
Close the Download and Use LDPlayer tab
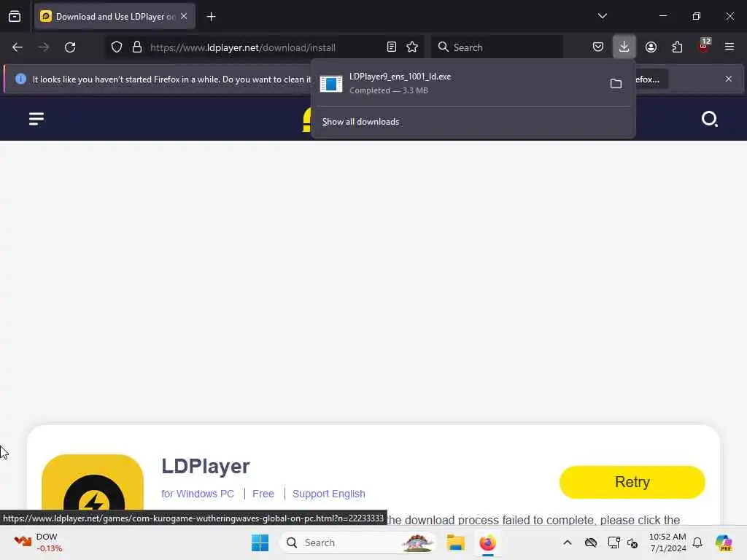pyautogui.click(x=184, y=16)
